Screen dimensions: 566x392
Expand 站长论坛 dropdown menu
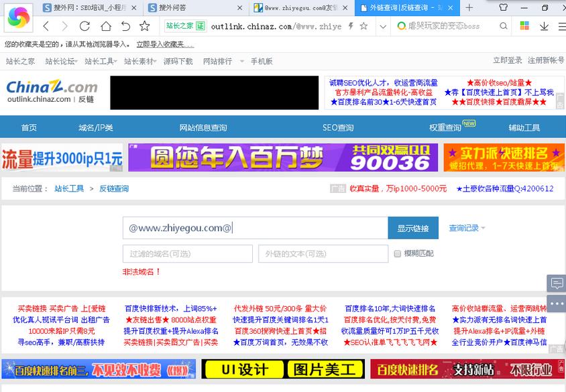click(x=62, y=61)
